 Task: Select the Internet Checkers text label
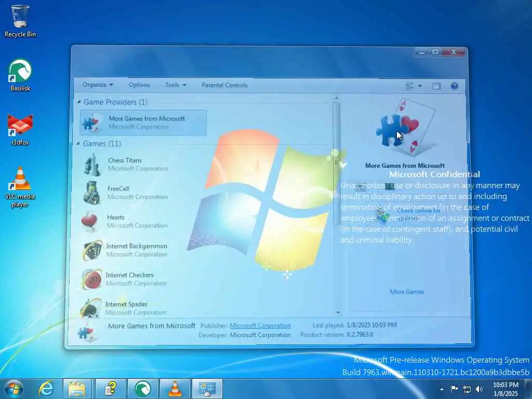point(129,275)
